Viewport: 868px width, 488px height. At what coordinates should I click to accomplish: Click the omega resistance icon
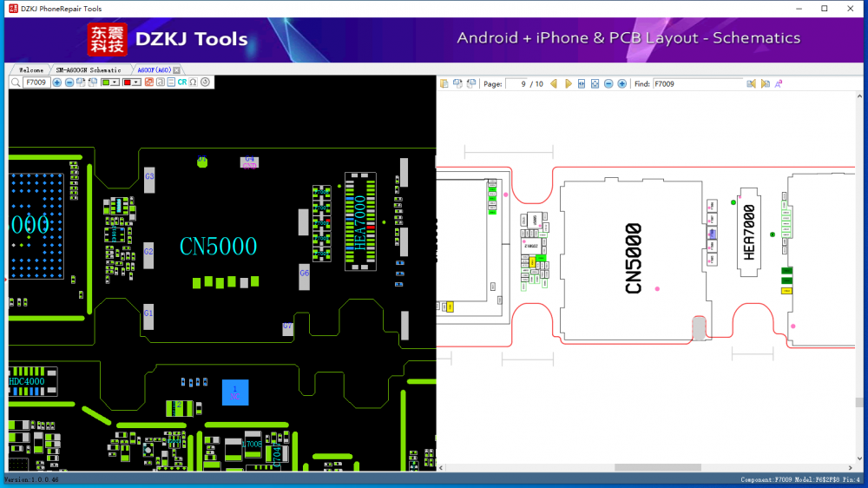[x=193, y=82]
